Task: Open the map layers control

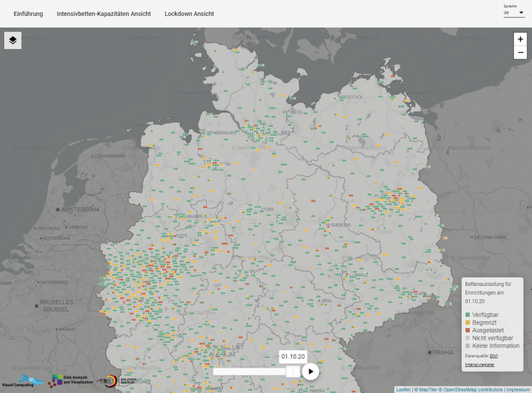Action: point(13,40)
